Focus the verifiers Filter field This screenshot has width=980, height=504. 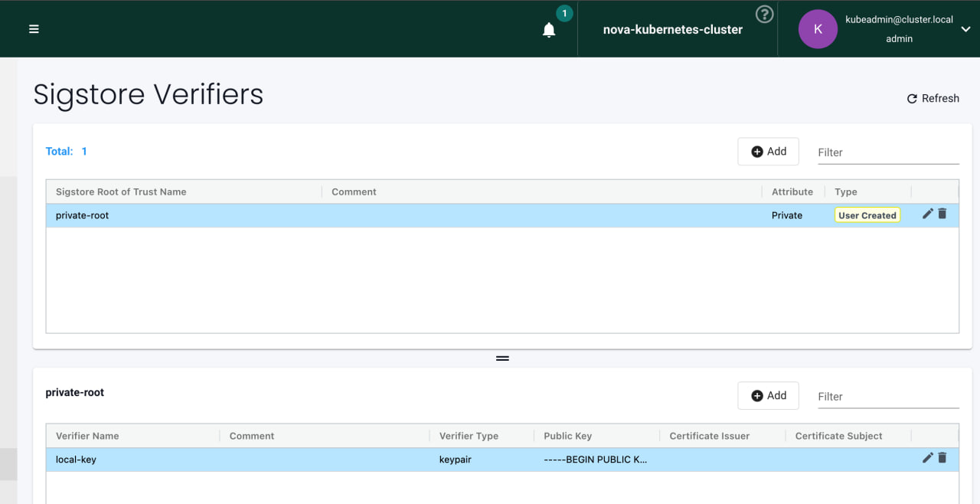888,397
